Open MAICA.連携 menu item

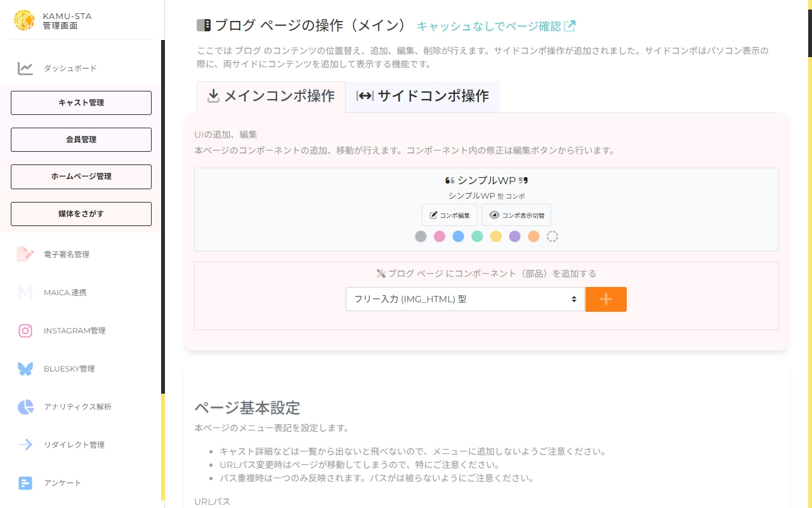[x=65, y=293]
